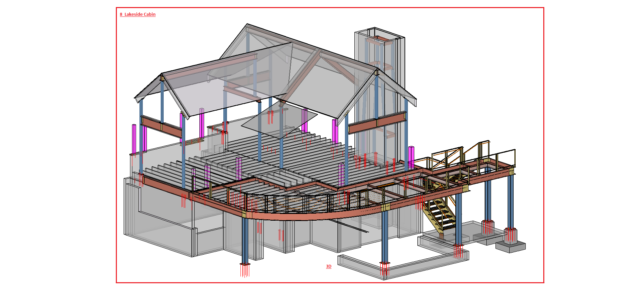Select the L-shaped grade beam at the bottom
The width and height of the screenshot is (644, 294).
404,266
